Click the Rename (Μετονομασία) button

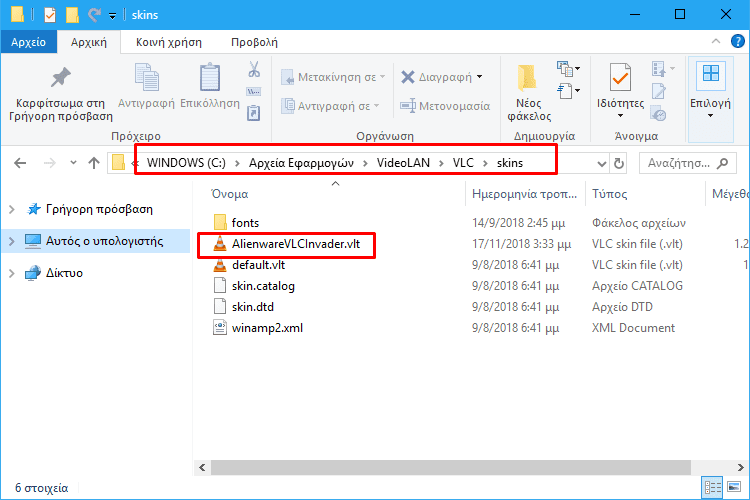445,106
